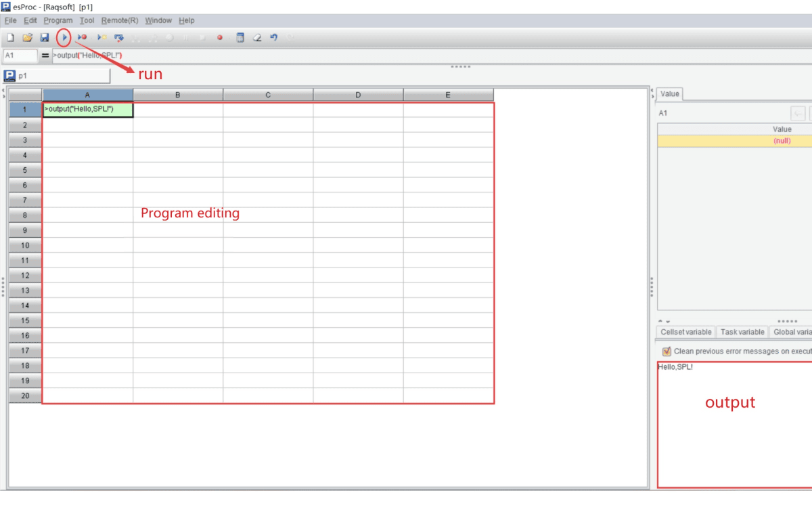Screen dimensions: 812x508
Task: Open the File menu
Action: [10, 21]
